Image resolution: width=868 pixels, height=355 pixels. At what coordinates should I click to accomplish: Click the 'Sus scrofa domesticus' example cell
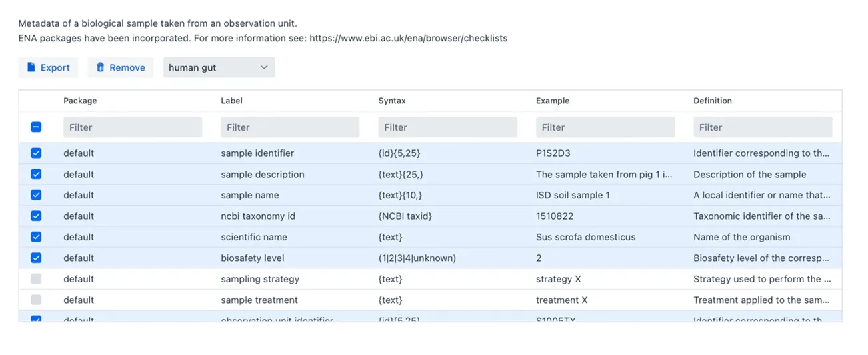coord(586,237)
